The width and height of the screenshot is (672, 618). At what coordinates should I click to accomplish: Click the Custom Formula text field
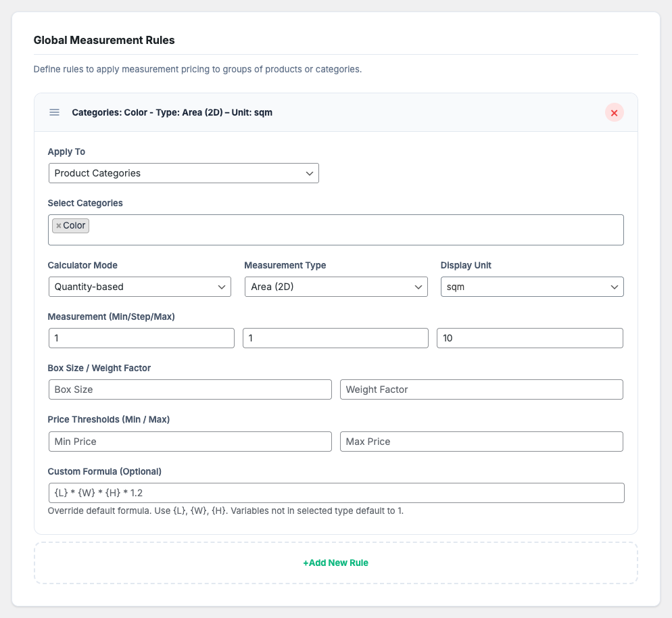click(336, 493)
